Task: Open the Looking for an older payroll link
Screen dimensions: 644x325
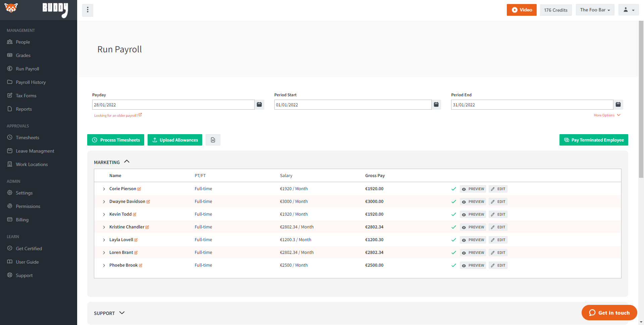Action: pyautogui.click(x=118, y=115)
